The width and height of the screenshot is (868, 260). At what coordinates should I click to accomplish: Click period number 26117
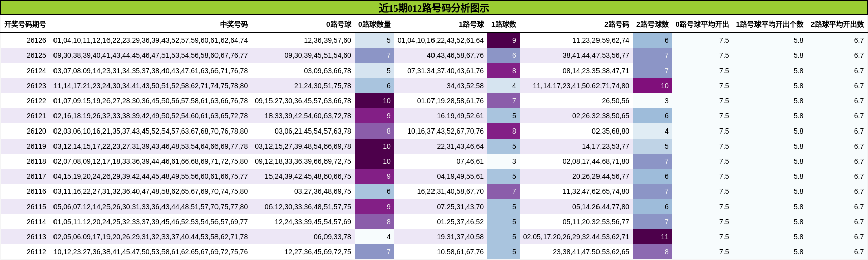pyautogui.click(x=36, y=176)
